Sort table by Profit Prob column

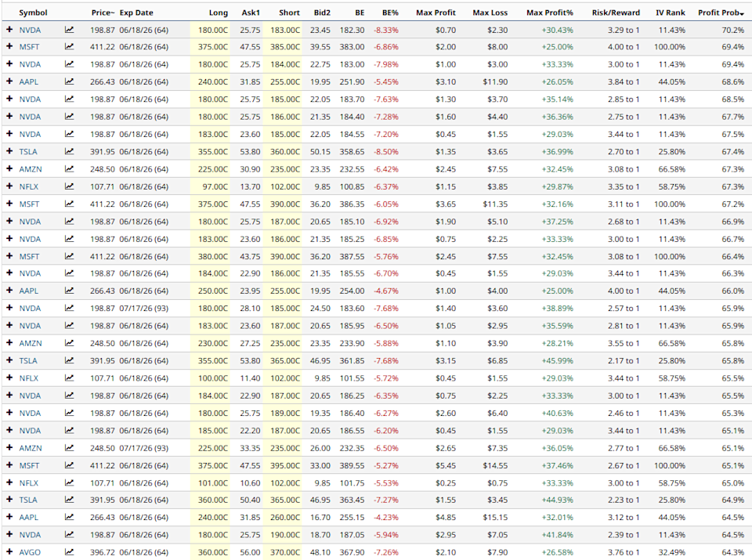coord(720,13)
